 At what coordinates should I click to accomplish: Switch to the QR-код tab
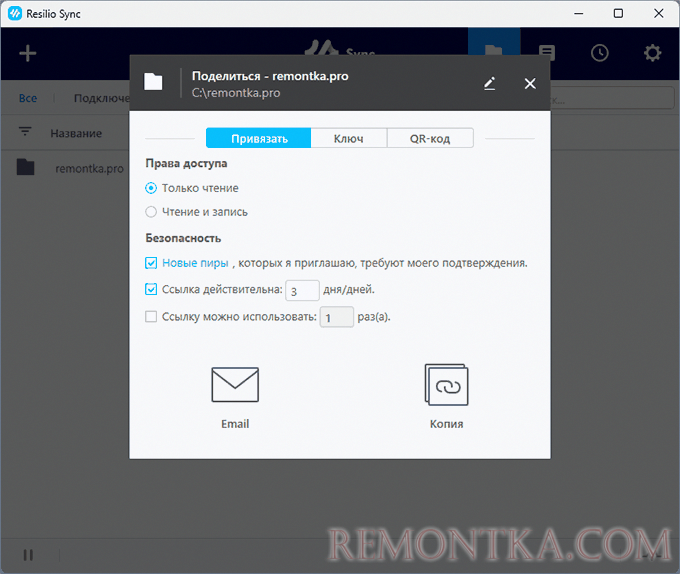point(430,138)
